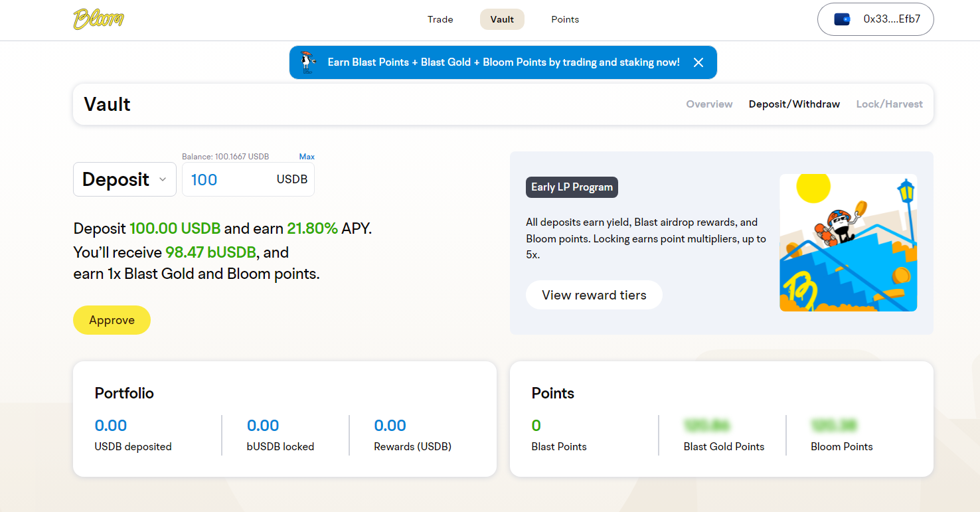Open the Trade page

(440, 19)
